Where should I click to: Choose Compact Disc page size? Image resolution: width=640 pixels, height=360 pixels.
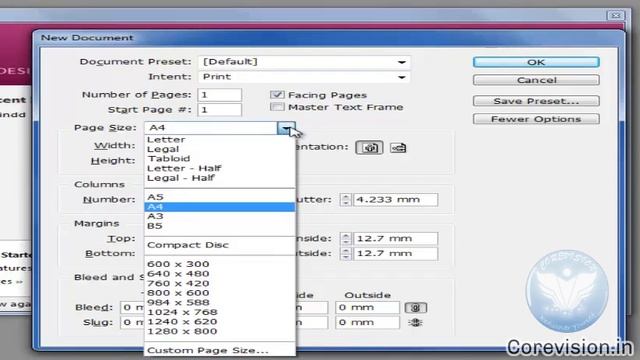click(220, 245)
